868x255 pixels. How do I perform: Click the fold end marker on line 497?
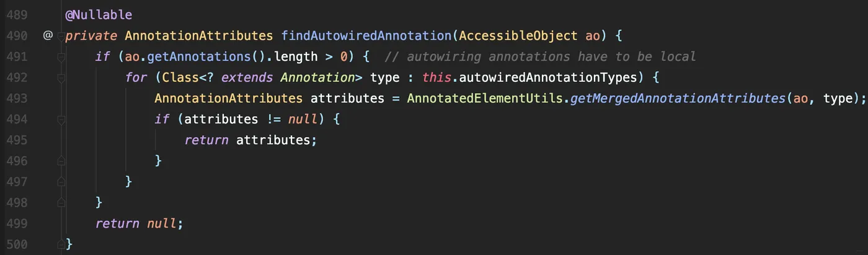[x=61, y=182]
